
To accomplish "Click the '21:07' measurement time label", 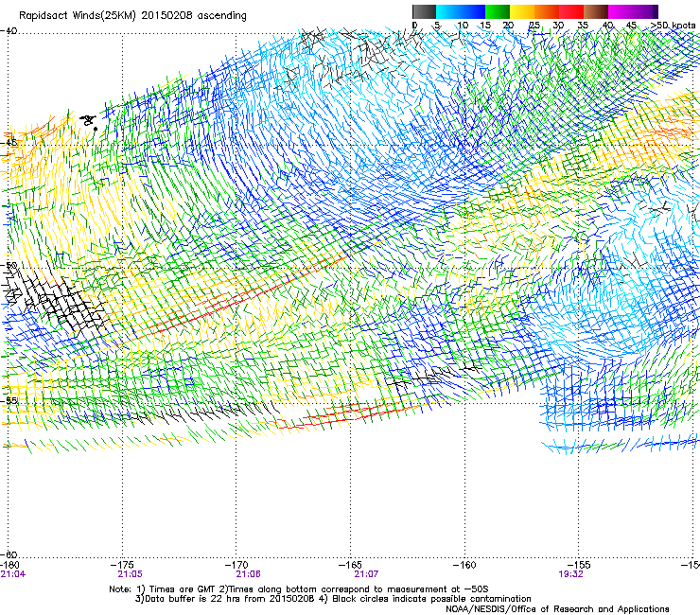I will 366,574.
